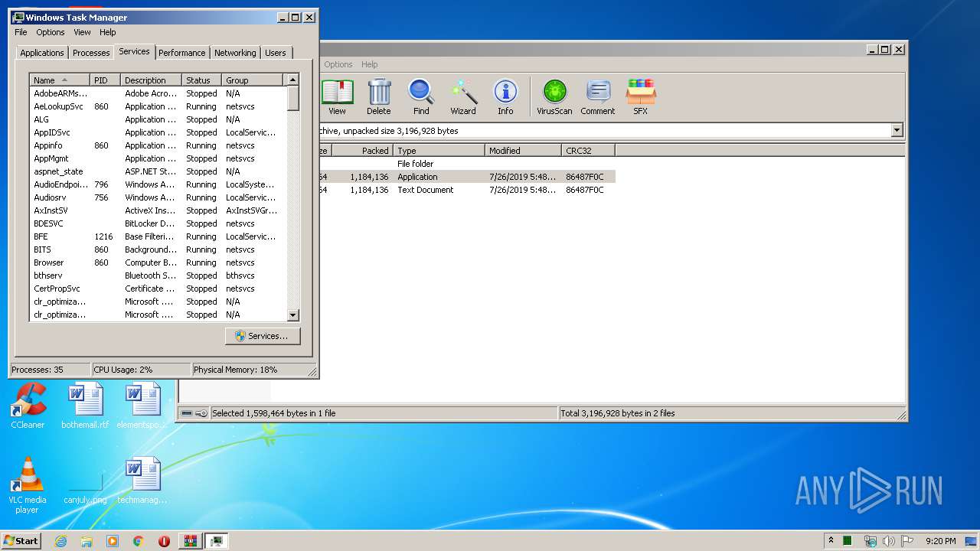Switch to Applications tab
980x551 pixels.
click(42, 53)
